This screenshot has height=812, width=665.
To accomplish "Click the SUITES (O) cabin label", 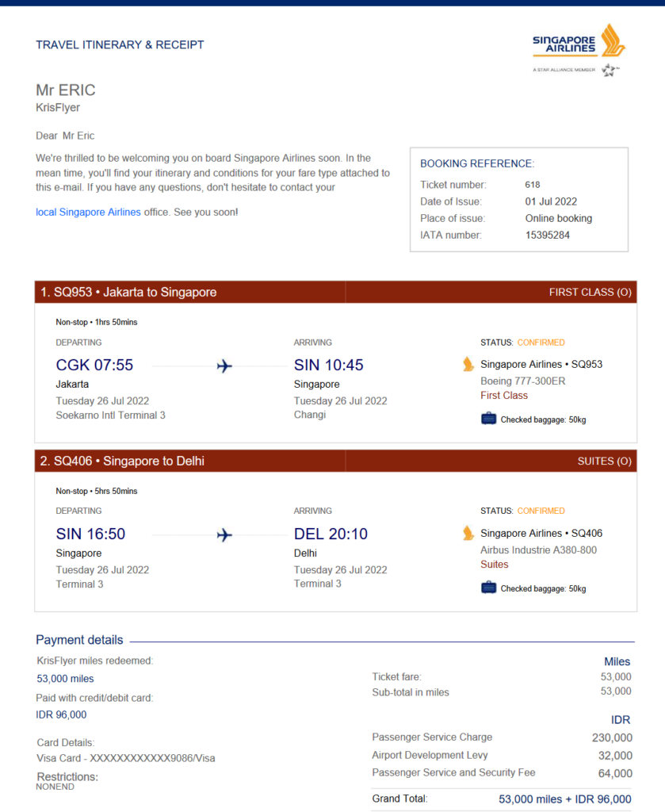I will (605, 461).
